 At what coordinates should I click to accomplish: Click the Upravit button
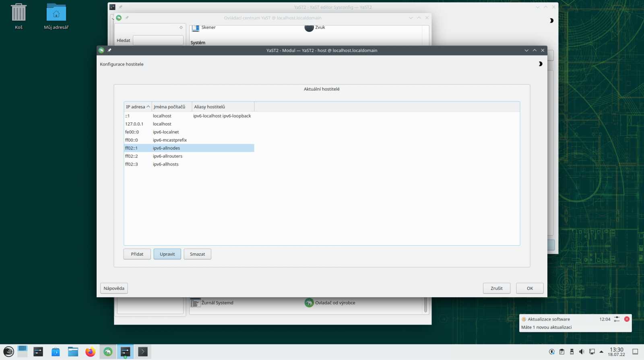click(x=167, y=254)
